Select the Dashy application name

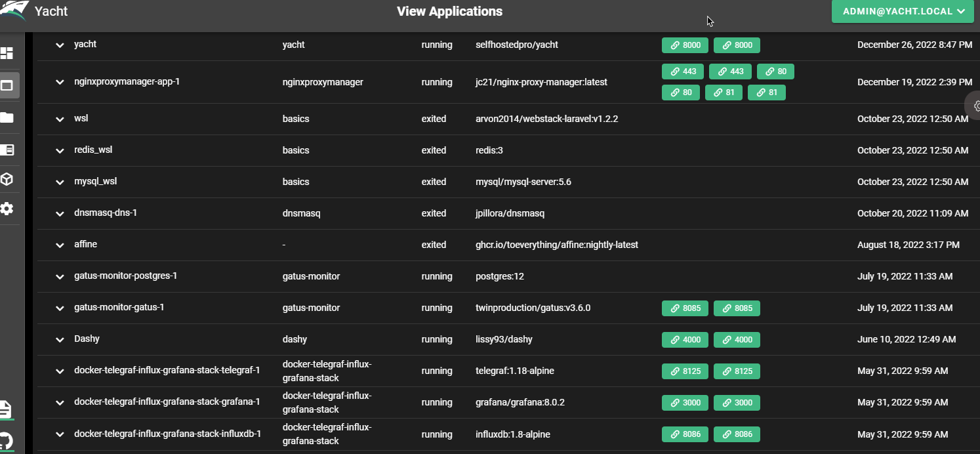87,339
